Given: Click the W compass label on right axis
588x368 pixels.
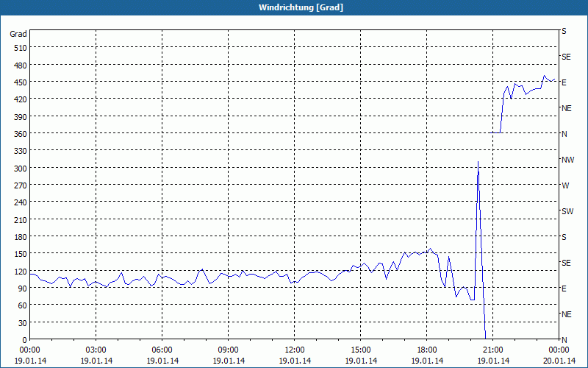Looking at the screenshot, I should pos(565,185).
